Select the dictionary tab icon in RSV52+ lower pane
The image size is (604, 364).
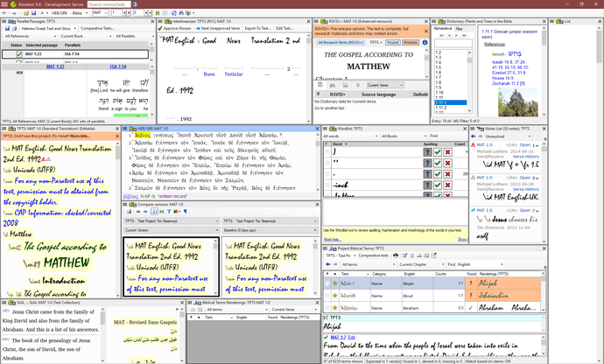pyautogui.click(x=320, y=85)
